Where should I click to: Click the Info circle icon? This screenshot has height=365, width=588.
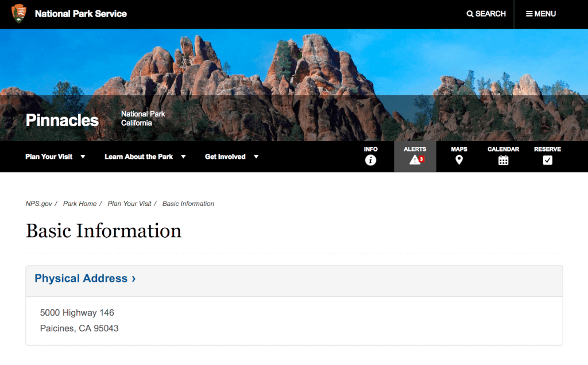tap(370, 160)
